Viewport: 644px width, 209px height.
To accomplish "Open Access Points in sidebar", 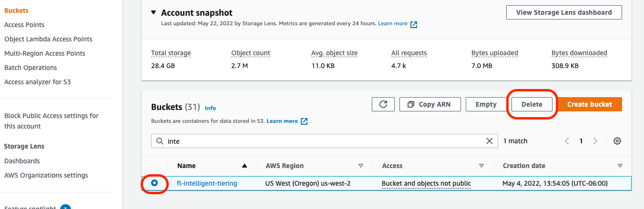I will point(24,25).
